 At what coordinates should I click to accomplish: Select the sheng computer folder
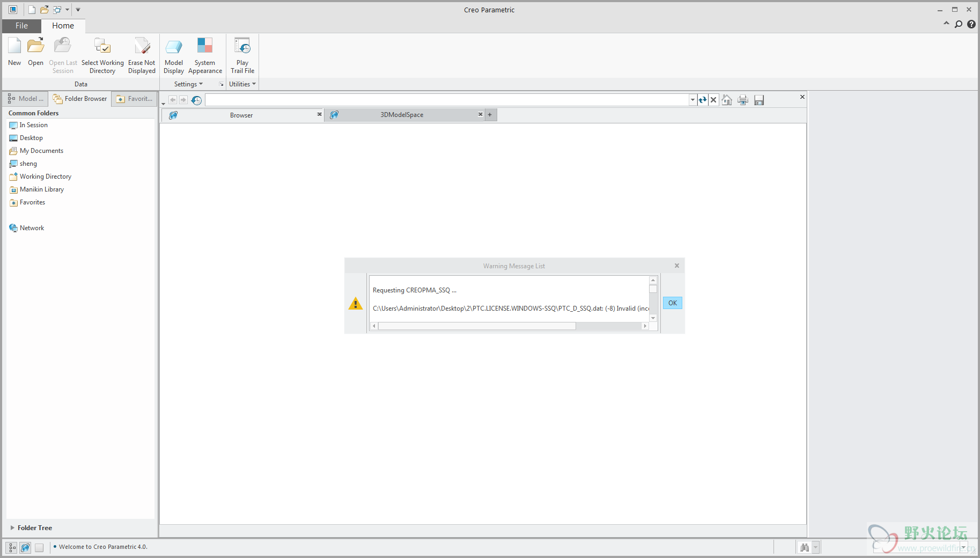coord(23,164)
